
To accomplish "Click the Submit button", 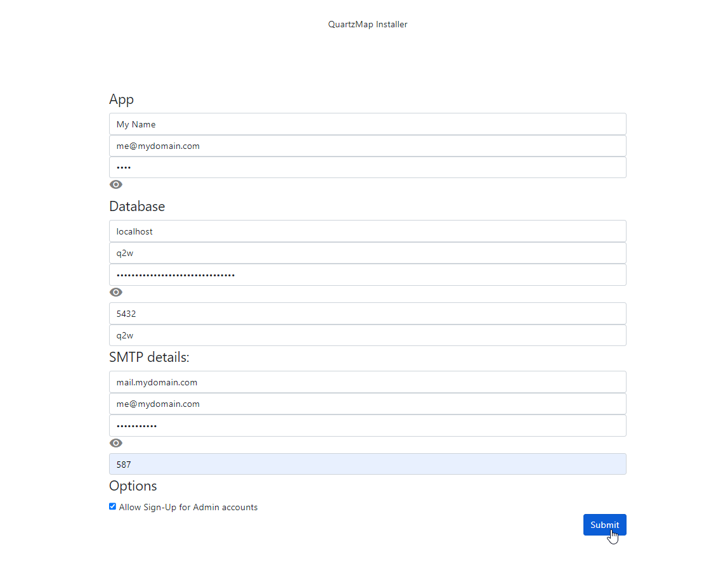I will pyautogui.click(x=604, y=525).
